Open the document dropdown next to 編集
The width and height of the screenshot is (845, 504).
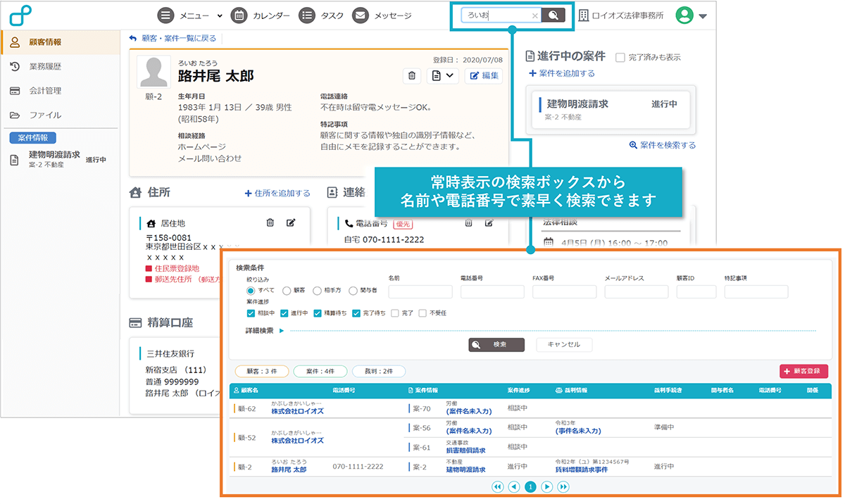tap(444, 75)
